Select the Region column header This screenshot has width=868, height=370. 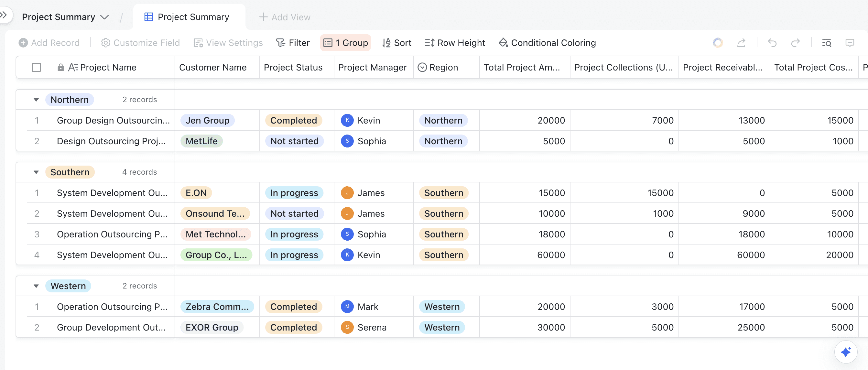click(x=443, y=67)
